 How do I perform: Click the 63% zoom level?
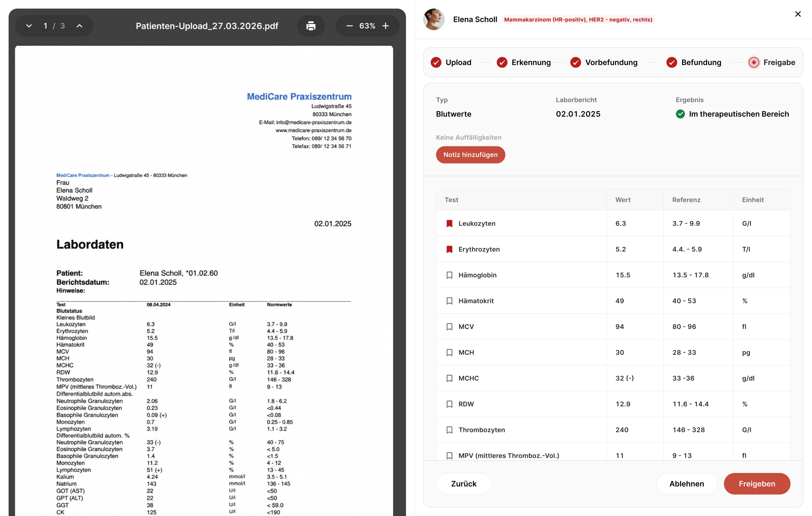367,26
